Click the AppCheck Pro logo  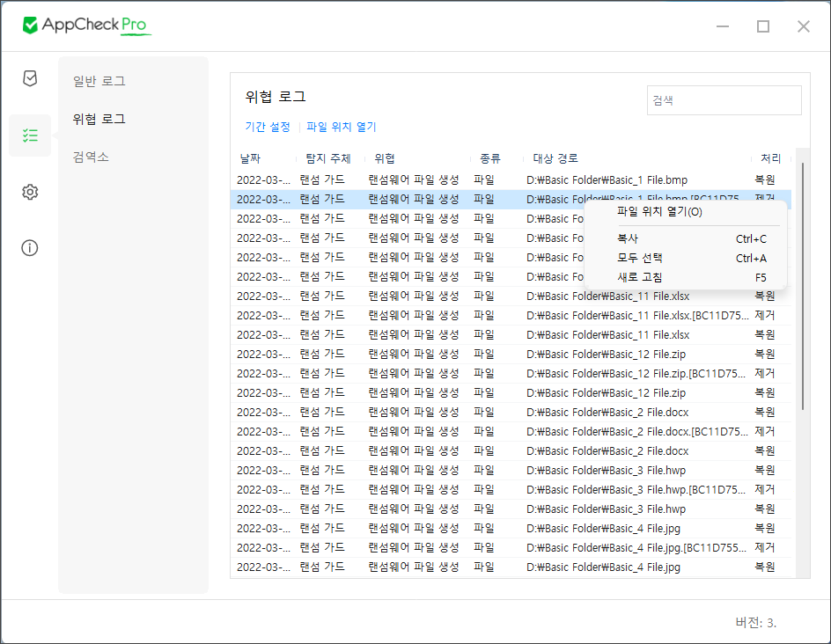86,26
